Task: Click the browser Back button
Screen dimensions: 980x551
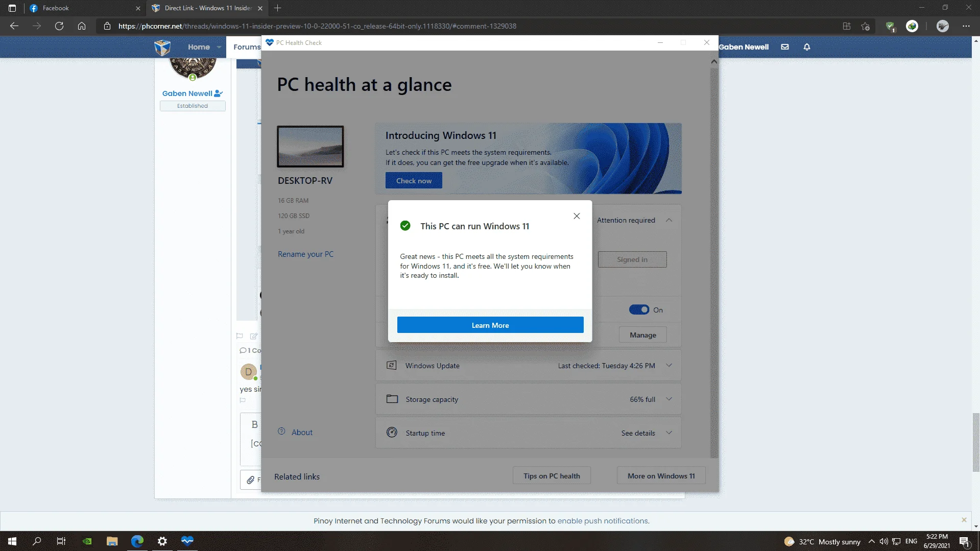Action: click(x=14, y=26)
